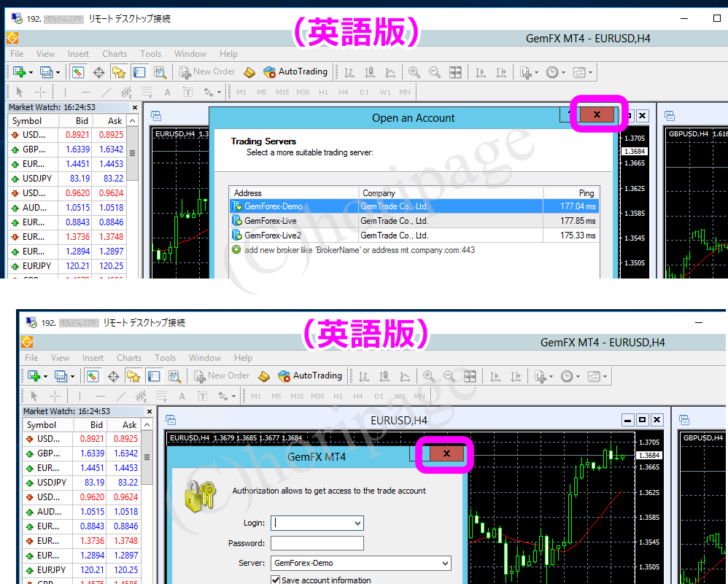
Task: Tick Save account information checkbox
Action: (x=276, y=580)
